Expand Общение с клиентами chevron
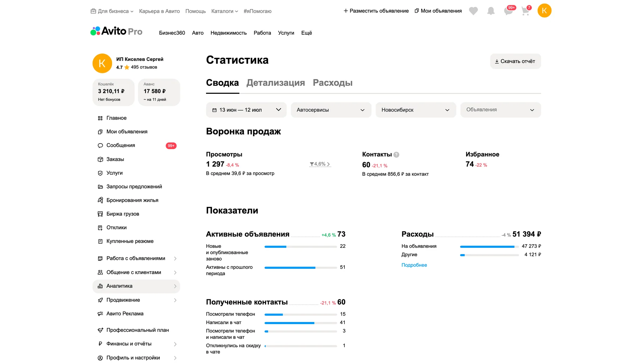This screenshot has height=364, width=642. pyautogui.click(x=175, y=273)
